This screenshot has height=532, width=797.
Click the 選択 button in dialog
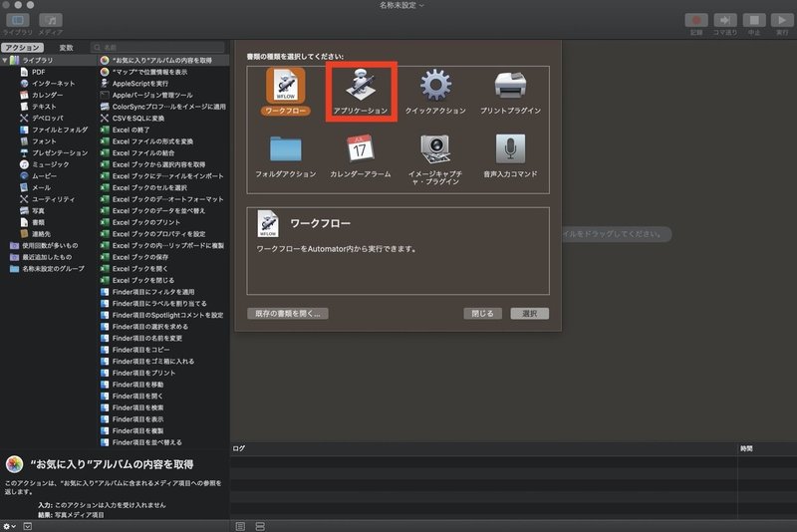(x=530, y=314)
